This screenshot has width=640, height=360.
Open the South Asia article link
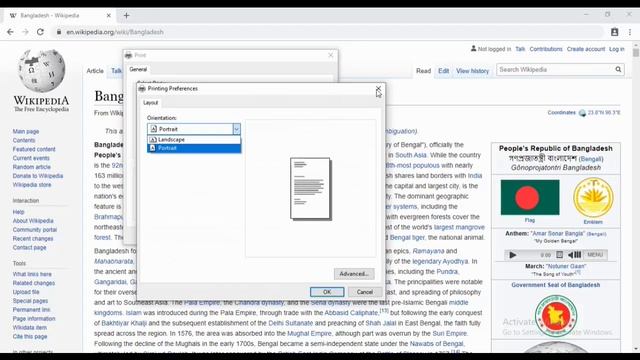point(411,155)
